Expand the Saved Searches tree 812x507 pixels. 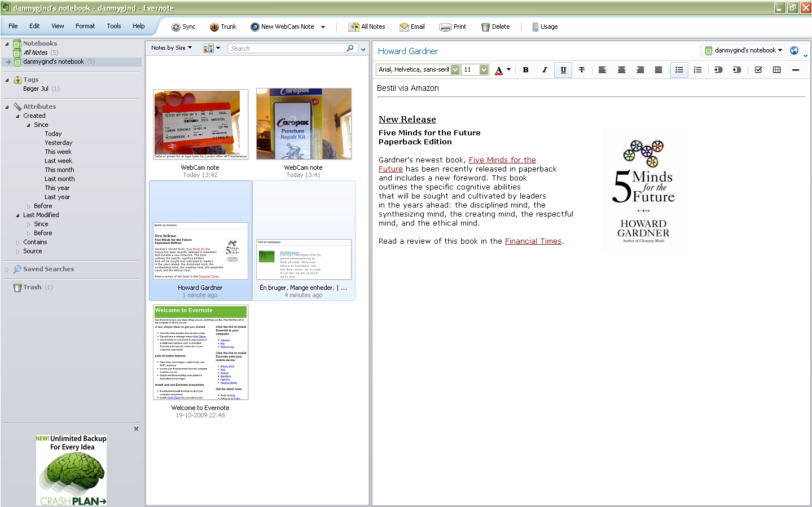click(7, 270)
